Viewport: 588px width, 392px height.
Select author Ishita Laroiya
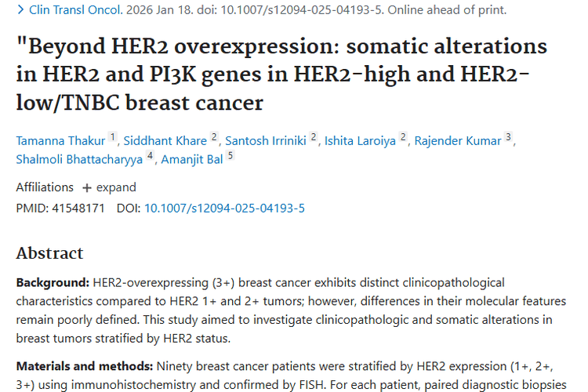coord(361,141)
